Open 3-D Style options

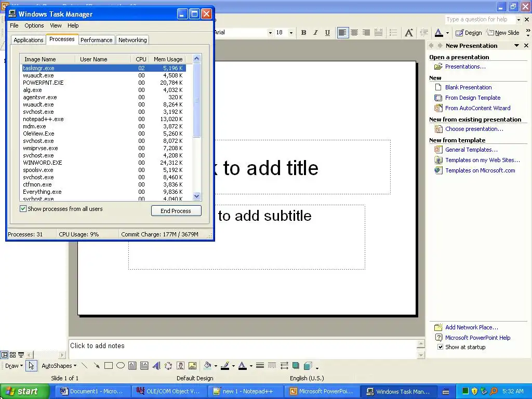308,366
